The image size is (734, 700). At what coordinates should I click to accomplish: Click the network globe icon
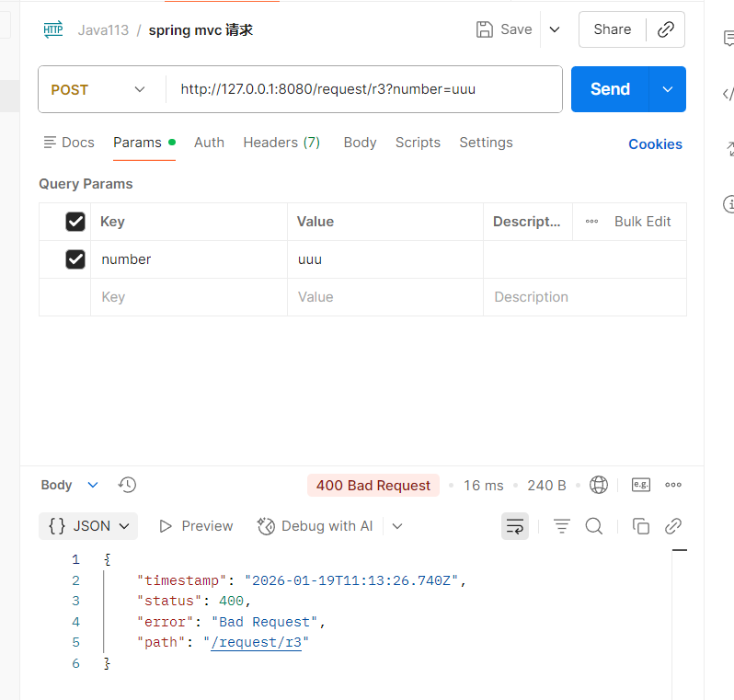coord(599,485)
